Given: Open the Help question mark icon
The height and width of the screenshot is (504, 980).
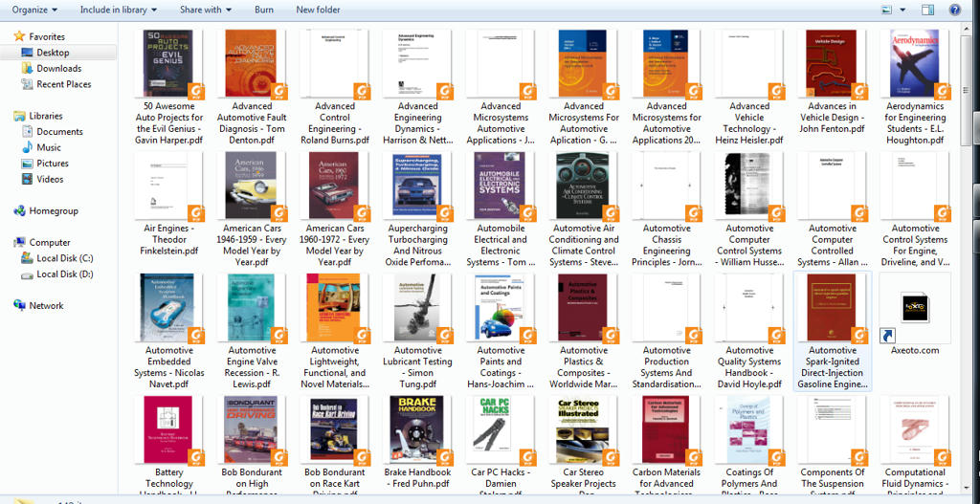Looking at the screenshot, I should click(955, 10).
